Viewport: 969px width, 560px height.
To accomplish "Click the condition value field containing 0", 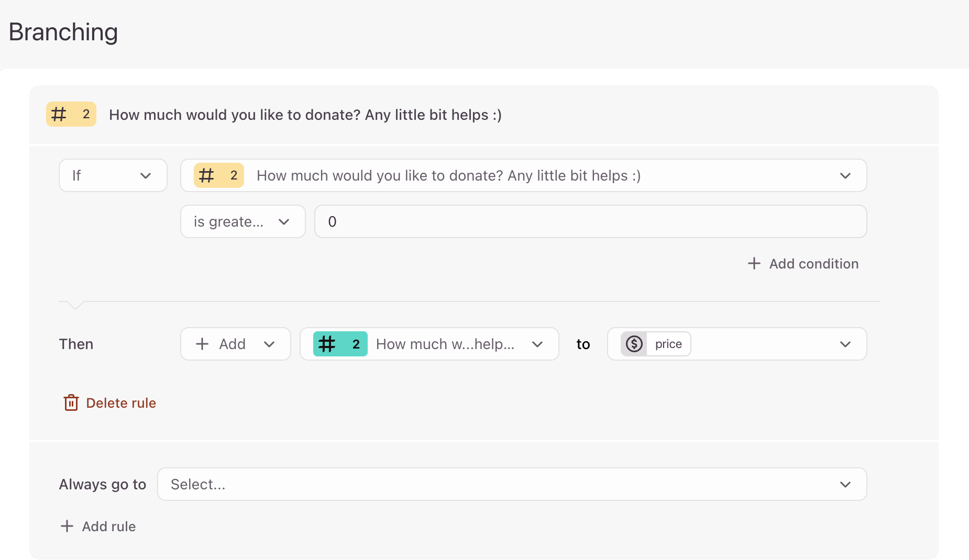I will click(x=590, y=221).
